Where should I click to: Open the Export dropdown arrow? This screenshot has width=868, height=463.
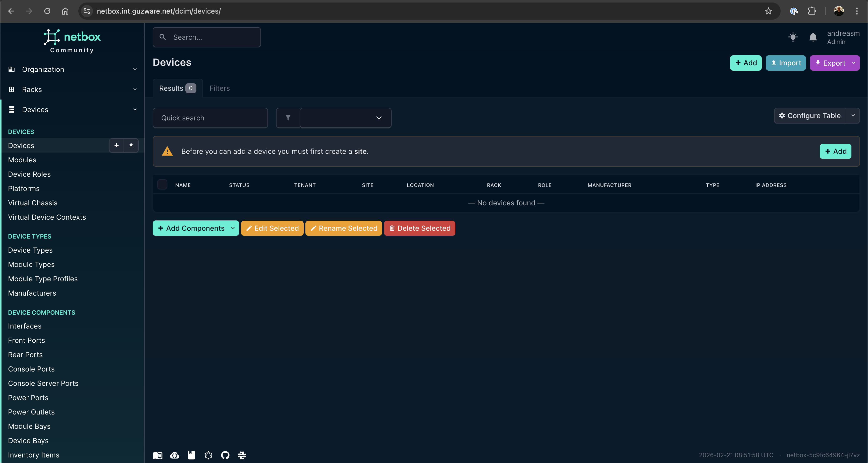pos(853,63)
